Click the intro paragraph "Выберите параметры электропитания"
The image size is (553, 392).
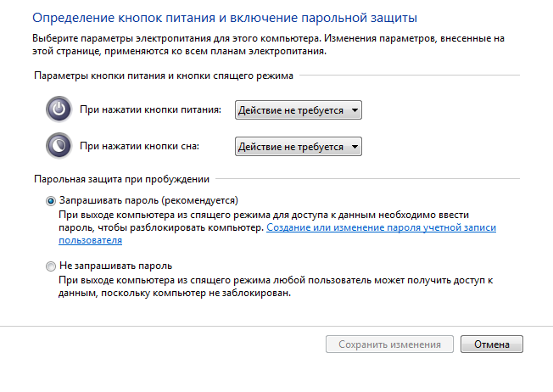(x=268, y=44)
